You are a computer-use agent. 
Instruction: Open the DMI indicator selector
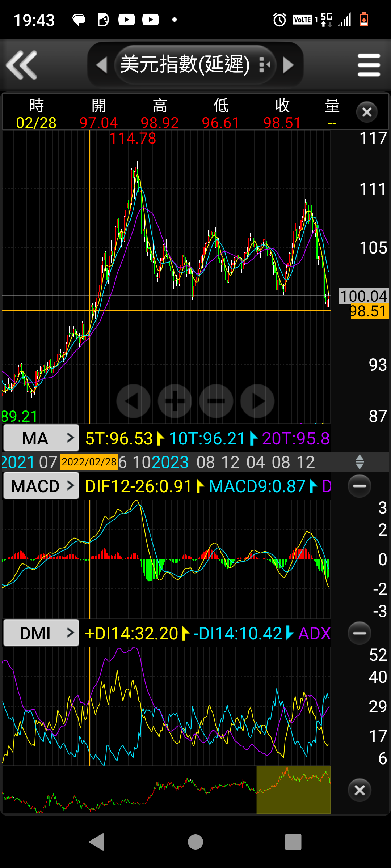pyautogui.click(x=41, y=633)
